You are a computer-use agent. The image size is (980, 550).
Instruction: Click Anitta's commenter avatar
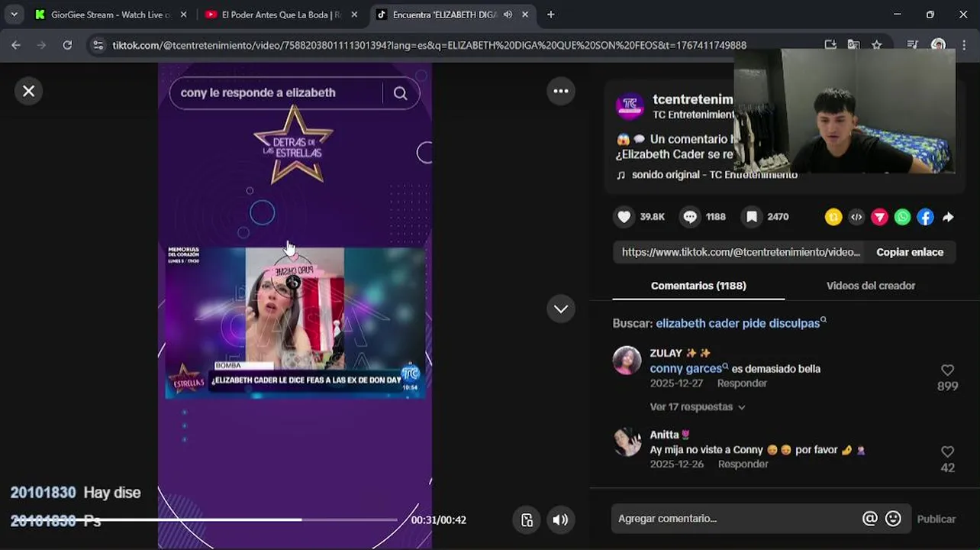point(627,442)
